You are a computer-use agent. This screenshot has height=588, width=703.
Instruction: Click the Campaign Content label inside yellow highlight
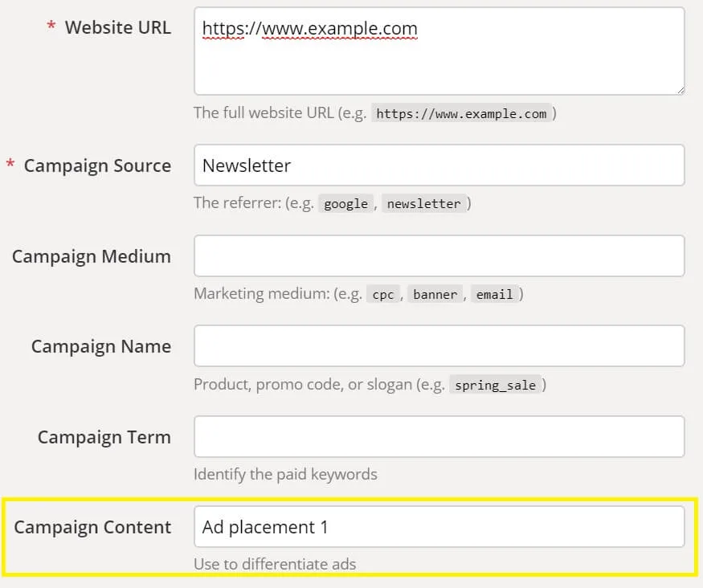[92, 527]
